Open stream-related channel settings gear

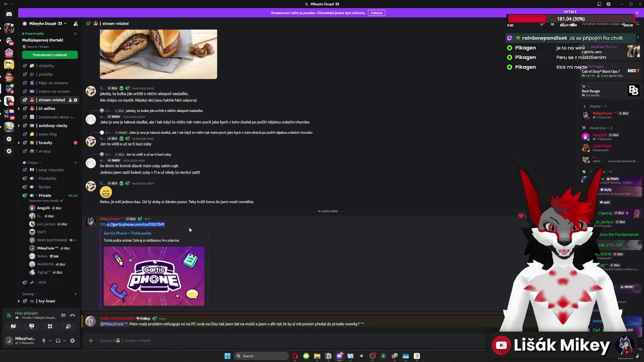tap(75, 100)
